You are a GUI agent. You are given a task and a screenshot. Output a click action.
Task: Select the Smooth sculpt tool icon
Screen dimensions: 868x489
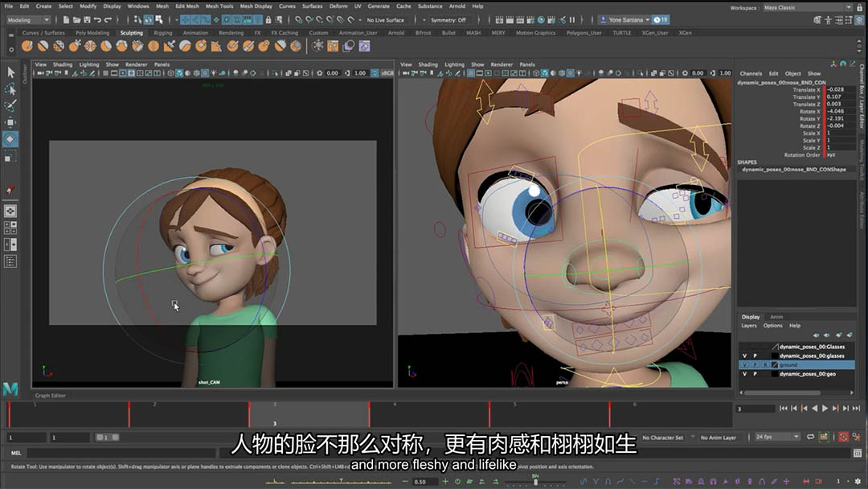[43, 46]
